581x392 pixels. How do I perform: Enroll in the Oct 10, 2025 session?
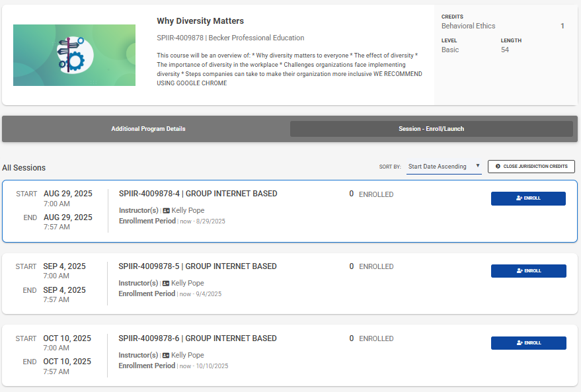[x=528, y=343]
